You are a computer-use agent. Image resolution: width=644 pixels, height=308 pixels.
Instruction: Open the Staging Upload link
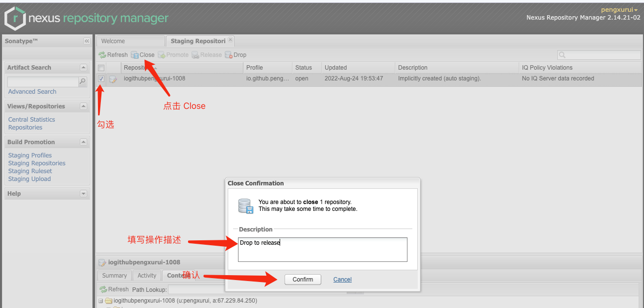point(29,179)
